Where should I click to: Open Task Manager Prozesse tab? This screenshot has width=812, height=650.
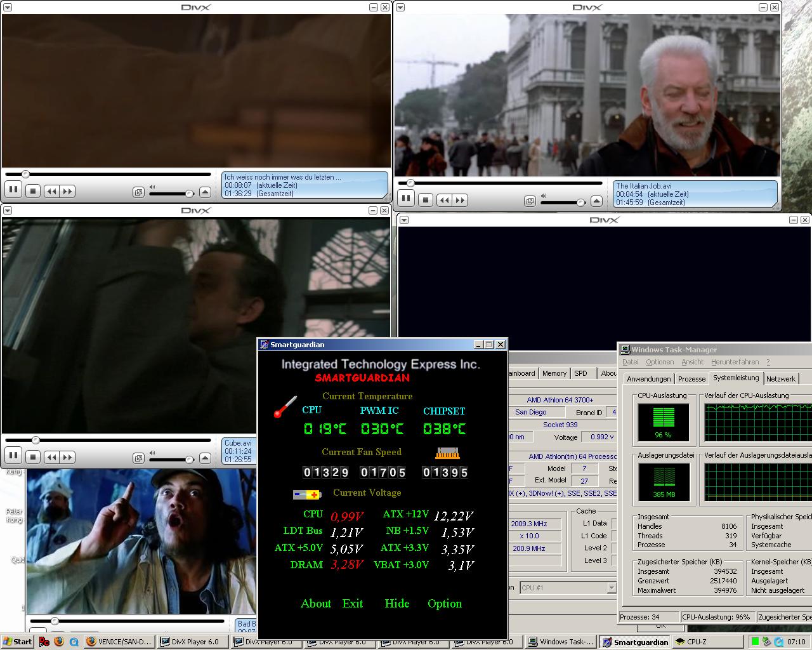(691, 379)
